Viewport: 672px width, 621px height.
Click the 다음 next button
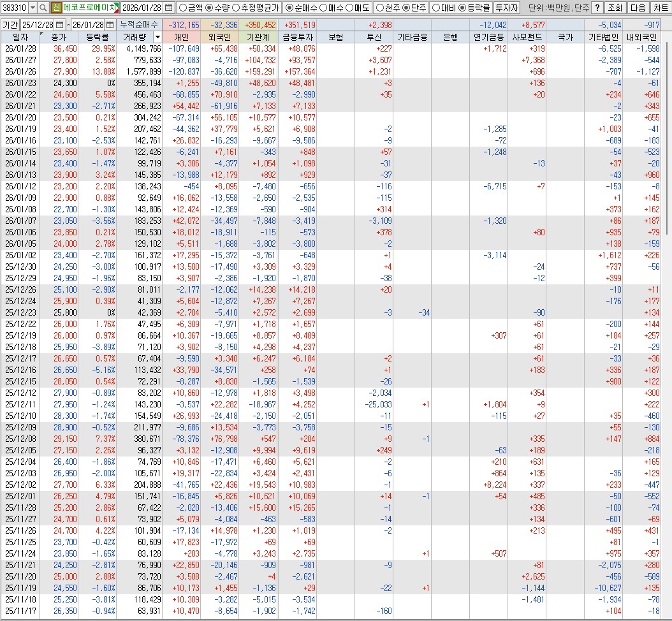coord(638,8)
